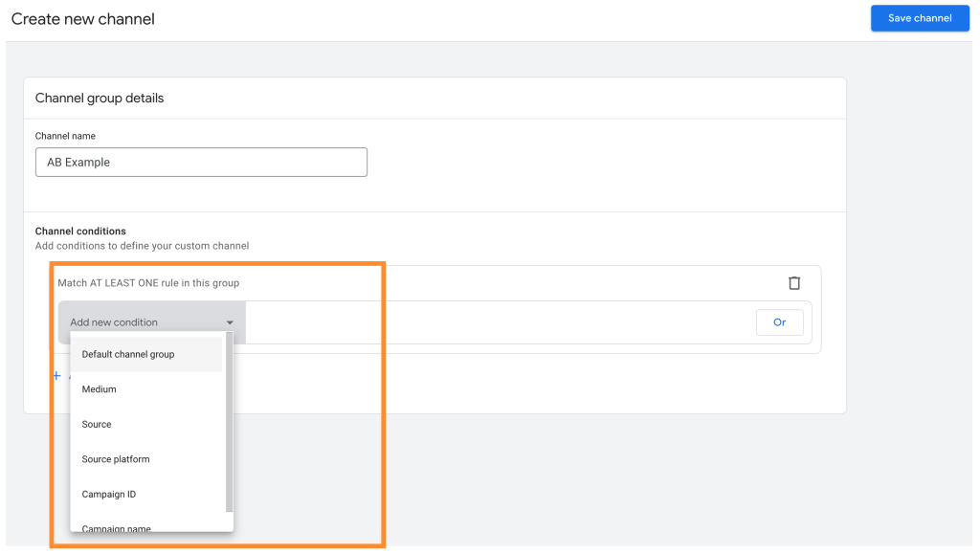Viewport: 980px width, 553px height.
Task: Delete the condition group with trash icon
Action: pos(793,283)
